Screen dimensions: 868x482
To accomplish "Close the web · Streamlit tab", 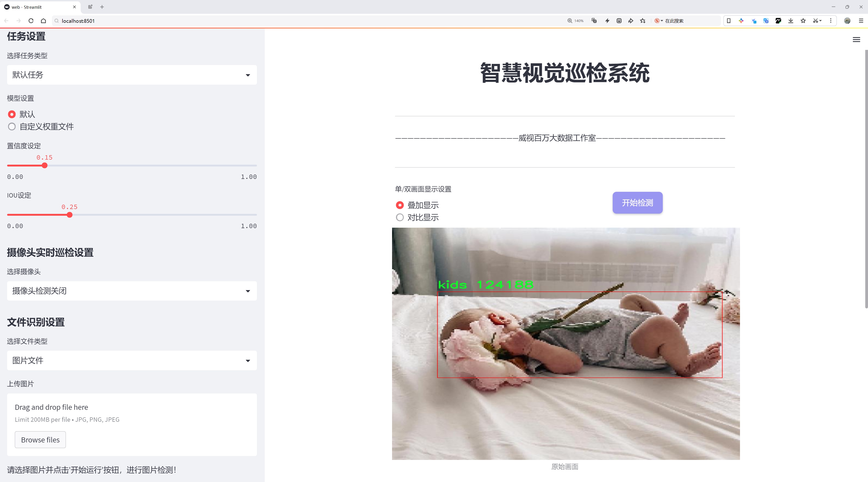I will point(74,7).
